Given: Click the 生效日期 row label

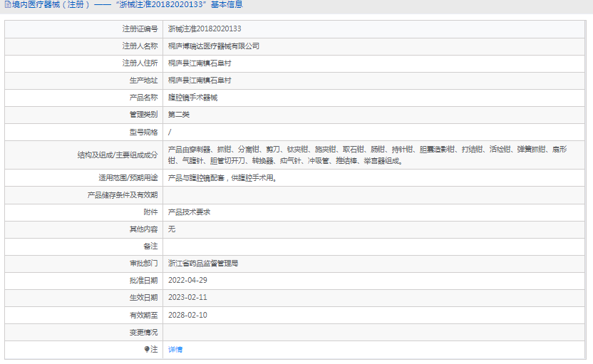Looking at the screenshot, I should (x=143, y=297).
